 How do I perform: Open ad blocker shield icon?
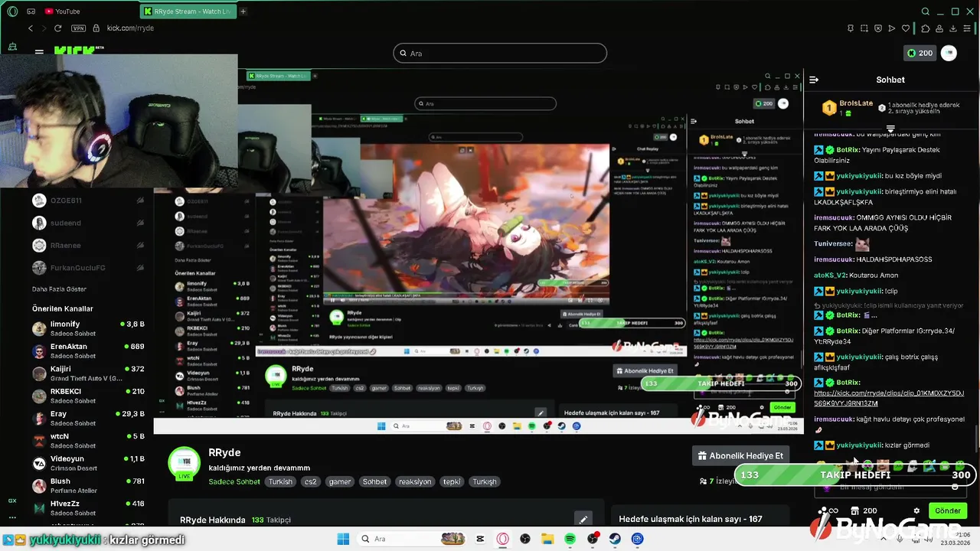coord(878,28)
